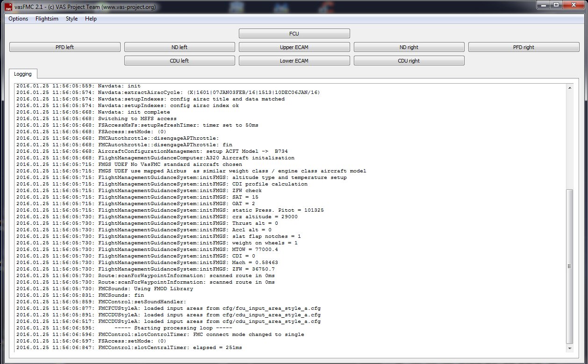The image size is (588, 364).
Task: Open the CDU left window
Action: coord(179,61)
